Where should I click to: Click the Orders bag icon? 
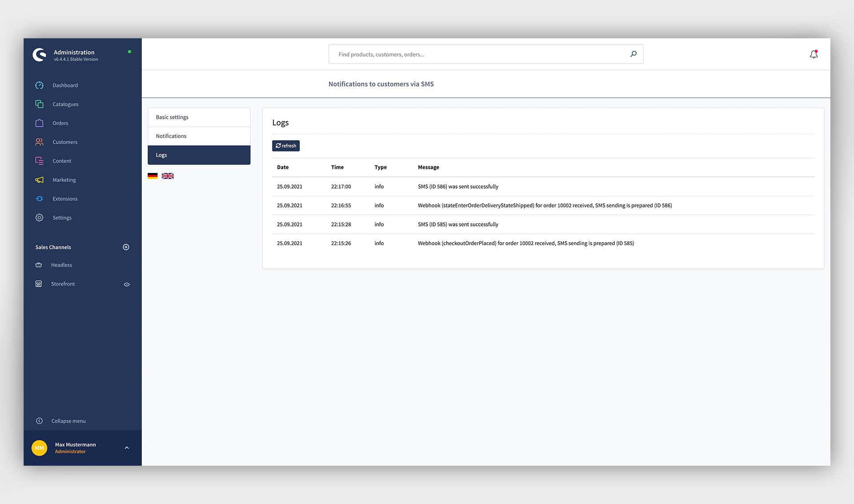click(39, 123)
